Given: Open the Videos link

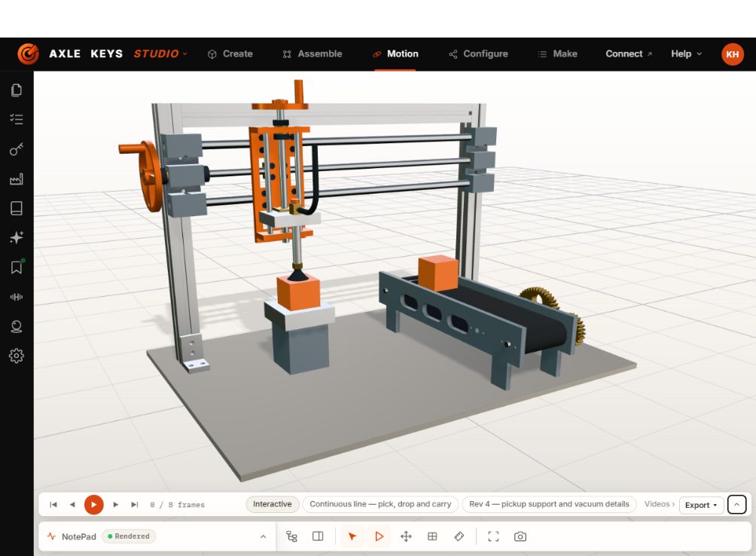Looking at the screenshot, I should pyautogui.click(x=659, y=504).
